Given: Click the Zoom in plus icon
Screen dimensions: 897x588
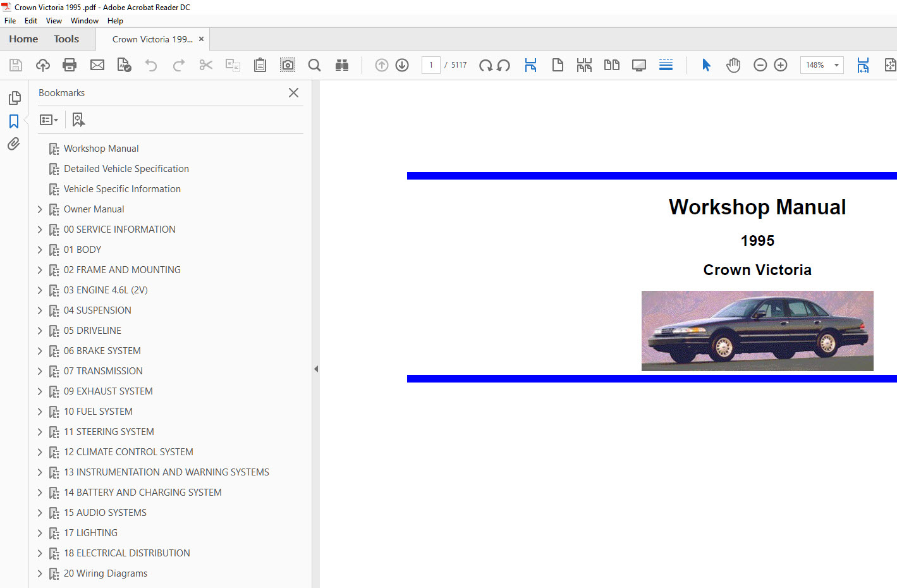Looking at the screenshot, I should (781, 65).
